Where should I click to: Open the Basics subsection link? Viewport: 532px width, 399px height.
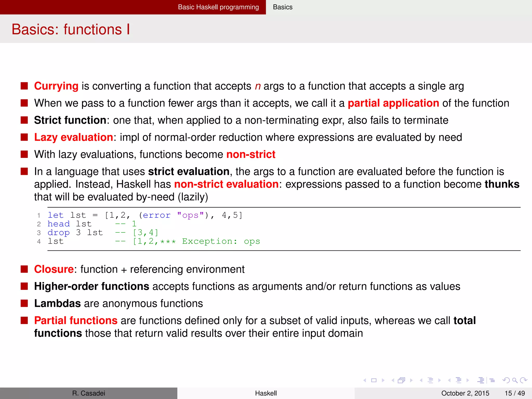[x=283, y=7]
